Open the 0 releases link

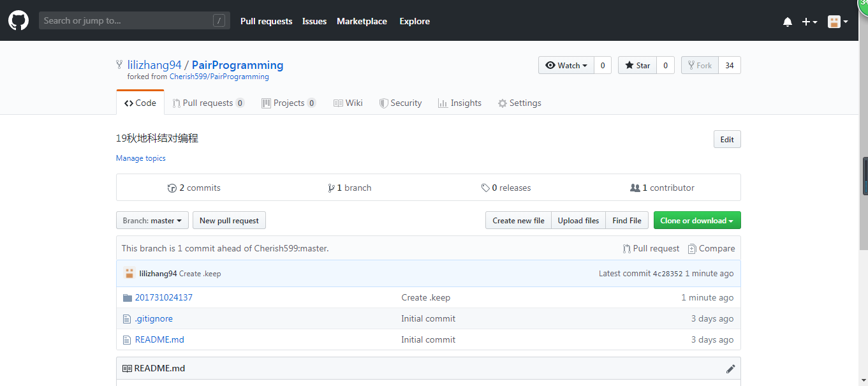(x=506, y=188)
